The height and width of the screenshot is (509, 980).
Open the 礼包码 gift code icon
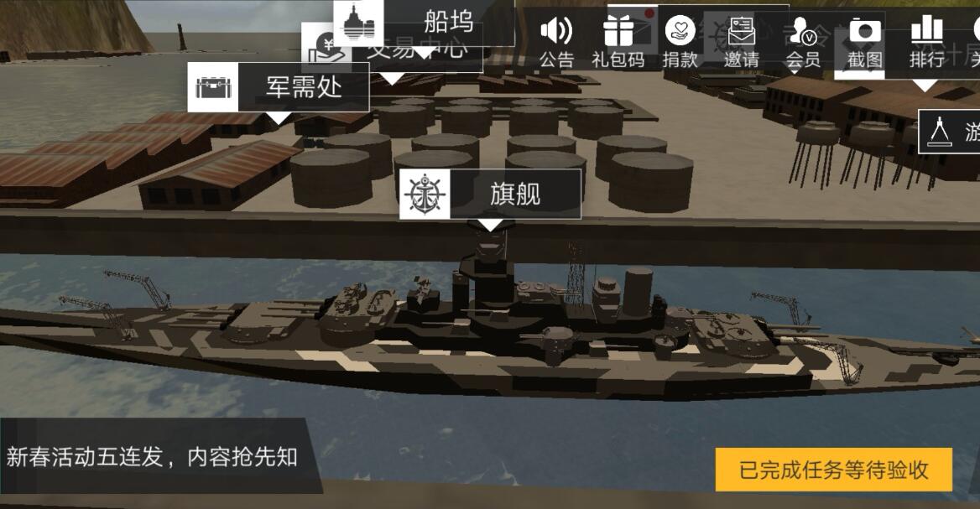pos(618,31)
